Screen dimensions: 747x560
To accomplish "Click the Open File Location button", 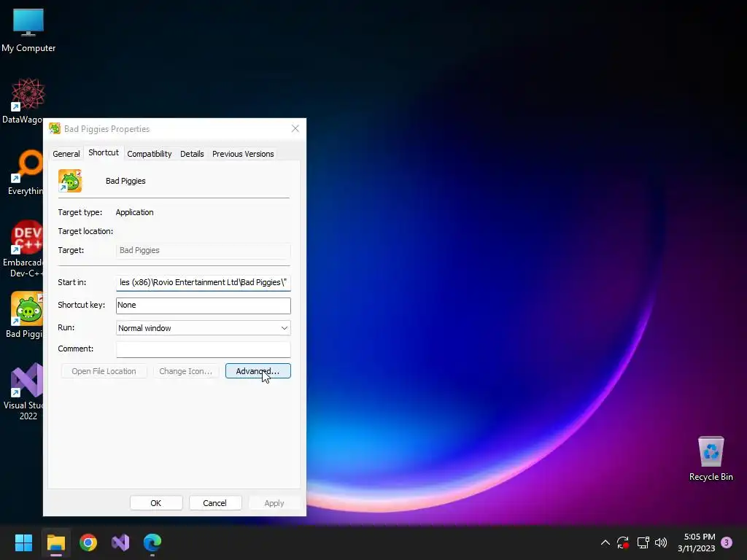I will pyautogui.click(x=104, y=371).
